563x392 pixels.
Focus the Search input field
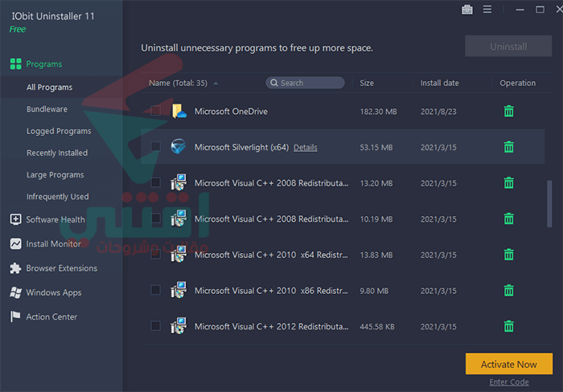[x=305, y=83]
